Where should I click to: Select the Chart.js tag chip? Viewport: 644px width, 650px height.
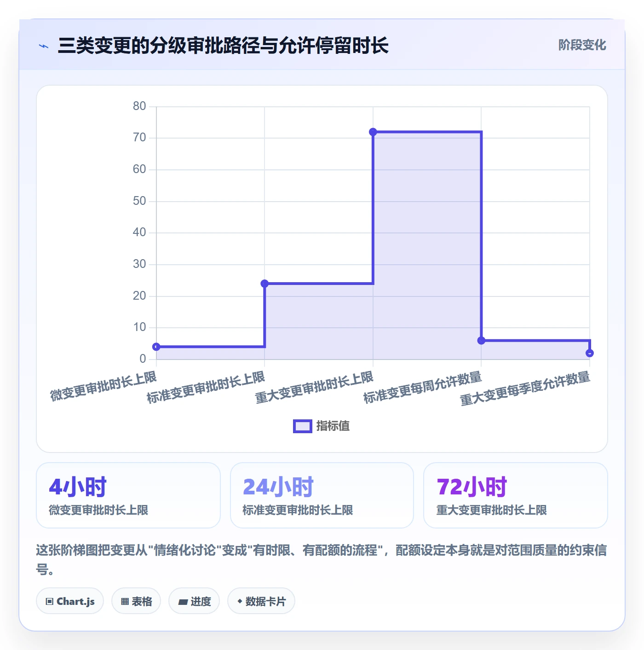point(70,601)
